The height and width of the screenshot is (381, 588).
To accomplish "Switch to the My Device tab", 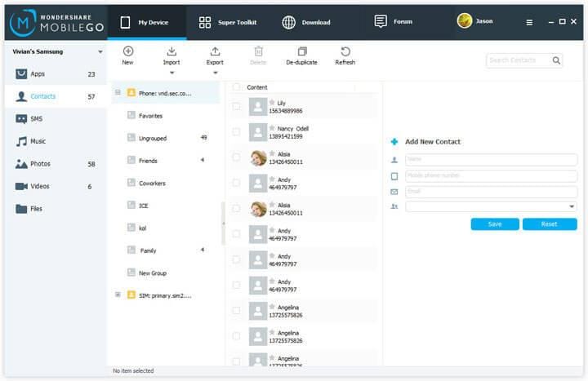I will (147, 23).
